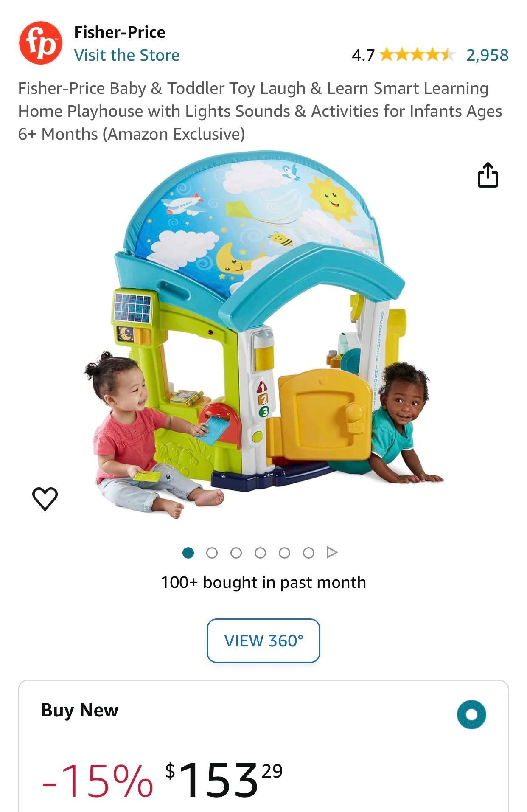This screenshot has width=527, height=812.
Task: Tap the Fisher-Price brand name
Action: click(120, 32)
